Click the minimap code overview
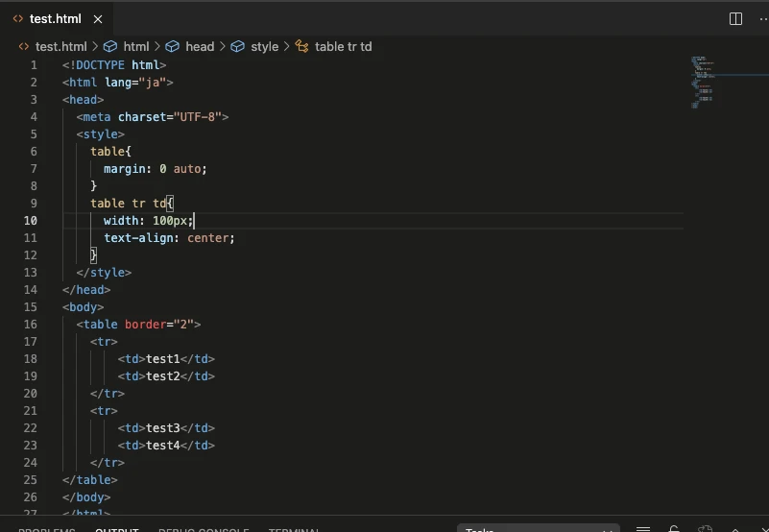Screen dimensions: 769x532 [704, 82]
